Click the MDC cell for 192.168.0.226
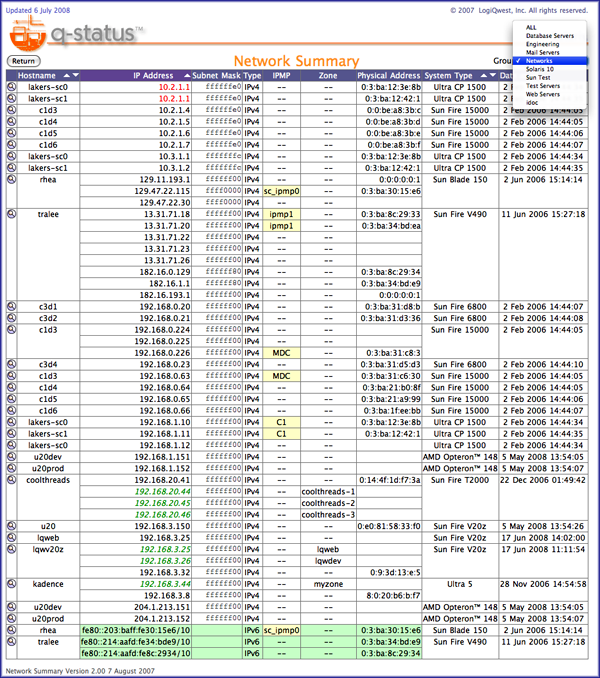 [281, 353]
